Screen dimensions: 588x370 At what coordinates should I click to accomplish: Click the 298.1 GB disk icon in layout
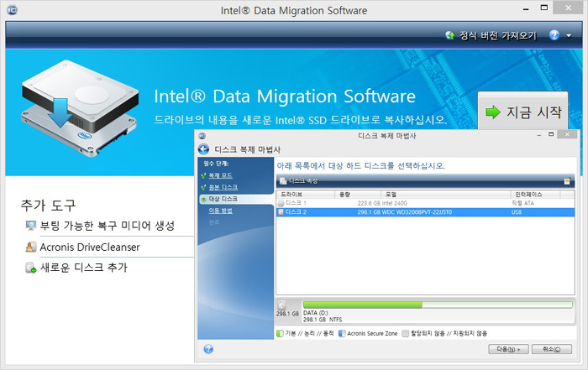(282, 305)
